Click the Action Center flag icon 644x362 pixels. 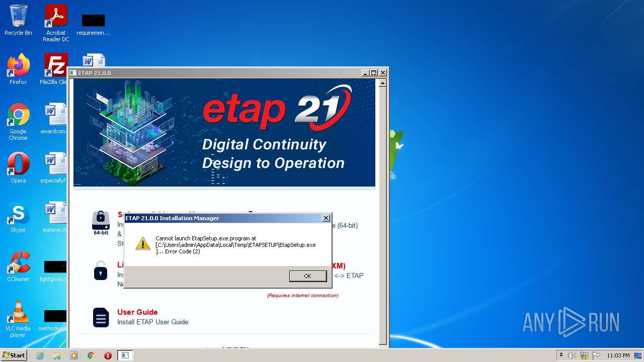tap(596, 355)
